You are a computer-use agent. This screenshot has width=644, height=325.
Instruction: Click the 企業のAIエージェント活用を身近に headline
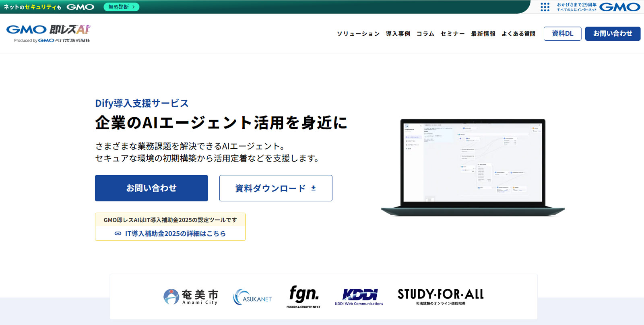pos(221,123)
